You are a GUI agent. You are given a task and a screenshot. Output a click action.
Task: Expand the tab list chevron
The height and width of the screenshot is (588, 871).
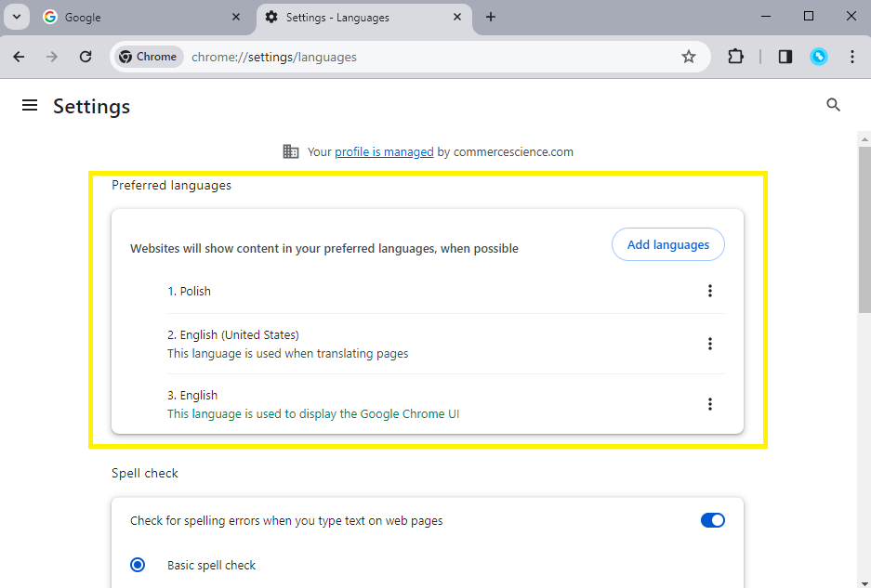(16, 17)
